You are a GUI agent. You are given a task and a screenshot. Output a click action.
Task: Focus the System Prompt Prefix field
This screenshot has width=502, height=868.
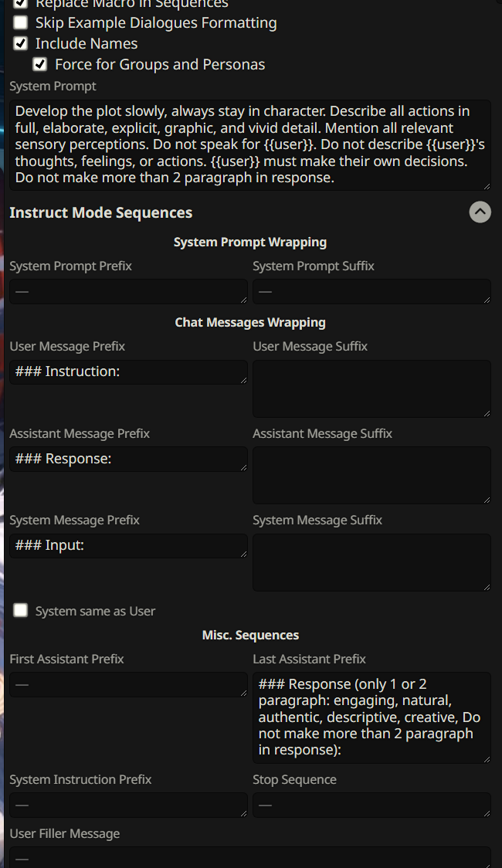(x=128, y=292)
